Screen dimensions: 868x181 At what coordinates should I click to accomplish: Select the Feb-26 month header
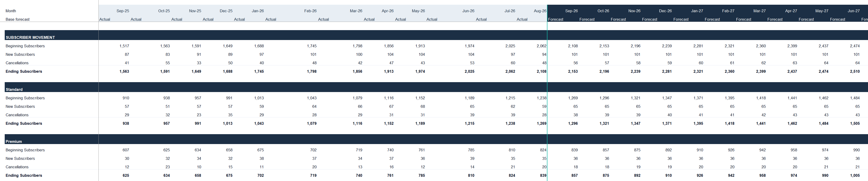coord(310,11)
